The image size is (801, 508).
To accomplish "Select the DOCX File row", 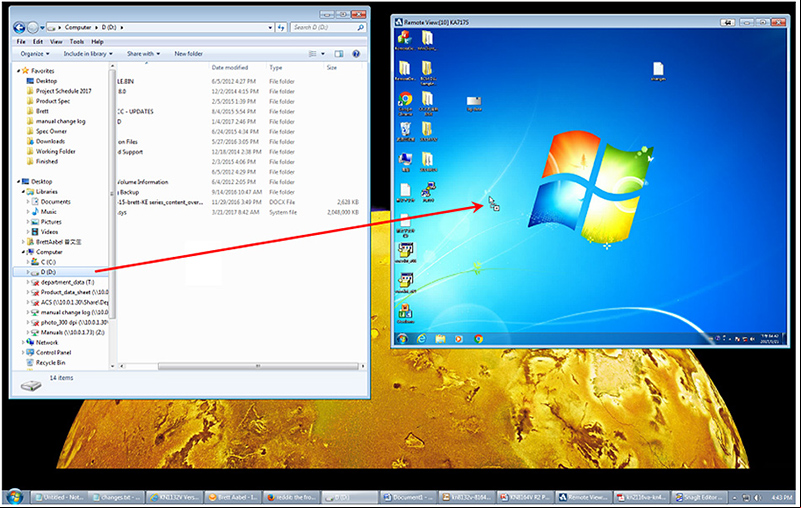I will pos(239,202).
